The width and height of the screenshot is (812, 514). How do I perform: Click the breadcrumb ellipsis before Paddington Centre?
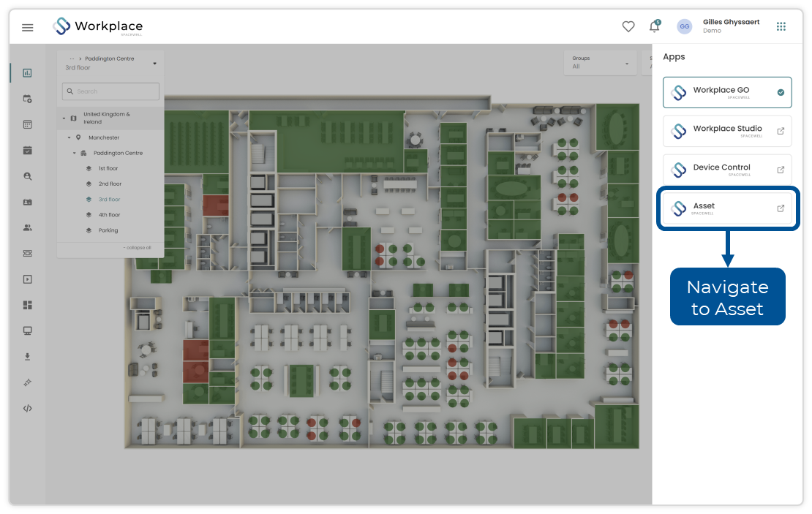[72, 58]
